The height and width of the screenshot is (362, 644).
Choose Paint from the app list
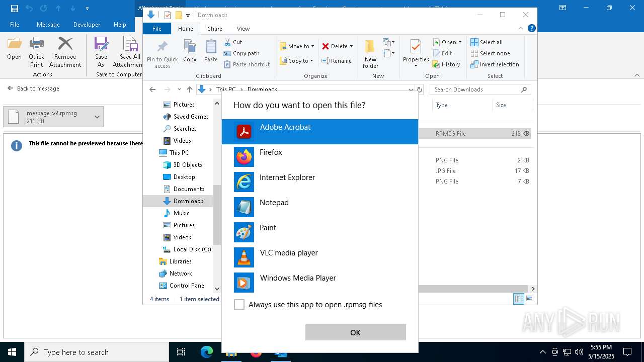pos(319,232)
